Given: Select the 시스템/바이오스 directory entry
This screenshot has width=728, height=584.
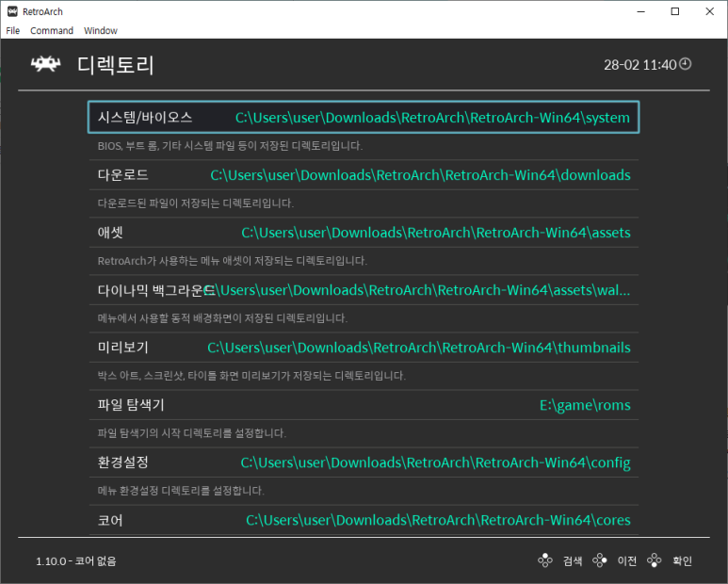Looking at the screenshot, I should 364,117.
